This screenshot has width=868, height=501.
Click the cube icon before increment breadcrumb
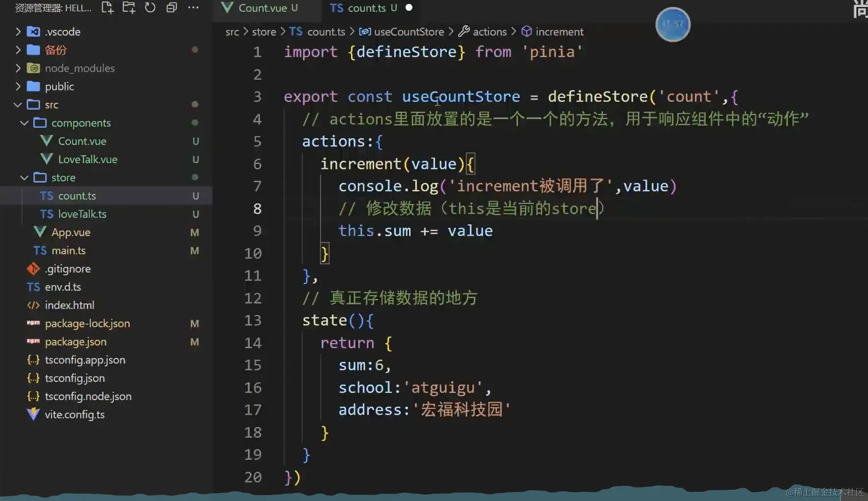pyautogui.click(x=526, y=31)
